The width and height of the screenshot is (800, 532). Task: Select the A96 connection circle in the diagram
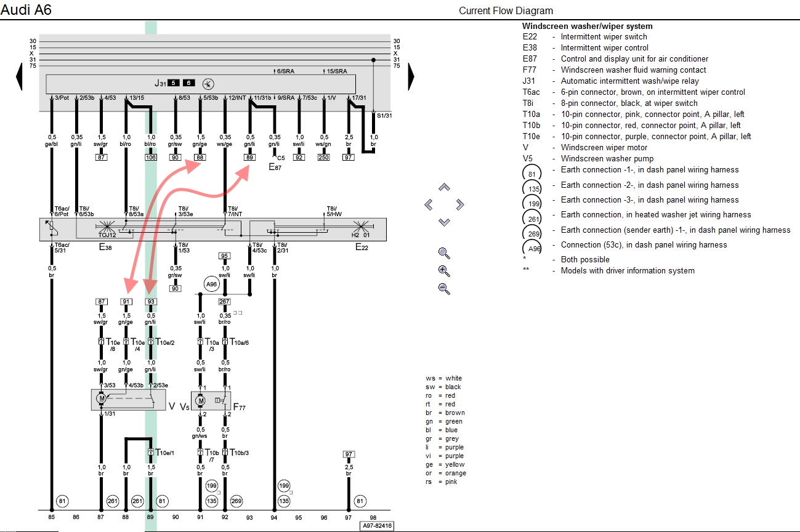(x=212, y=284)
